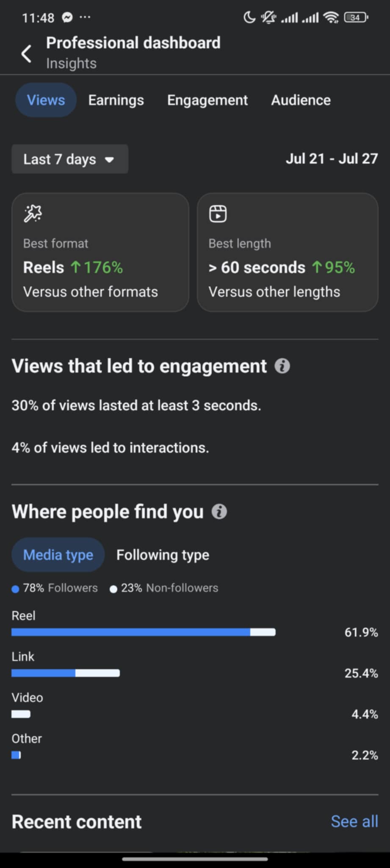The width and height of the screenshot is (390, 868).
Task: Tap the reel Best length icon
Action: [218, 213]
